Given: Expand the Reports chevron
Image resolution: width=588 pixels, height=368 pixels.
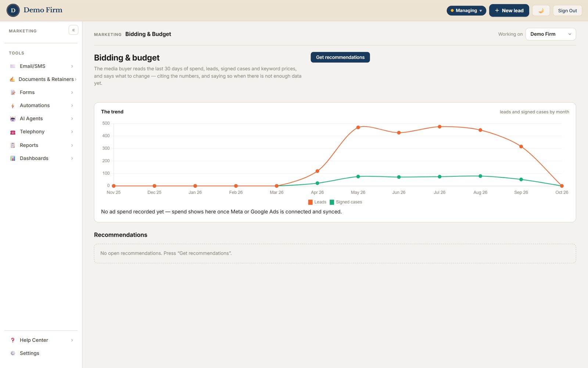Looking at the screenshot, I should click(72, 145).
